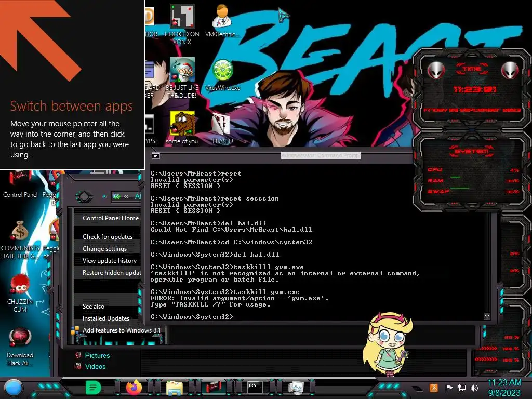Screen dimensions: 532x399
Task: Click Add features to Windows 8.1
Action: tap(122, 330)
